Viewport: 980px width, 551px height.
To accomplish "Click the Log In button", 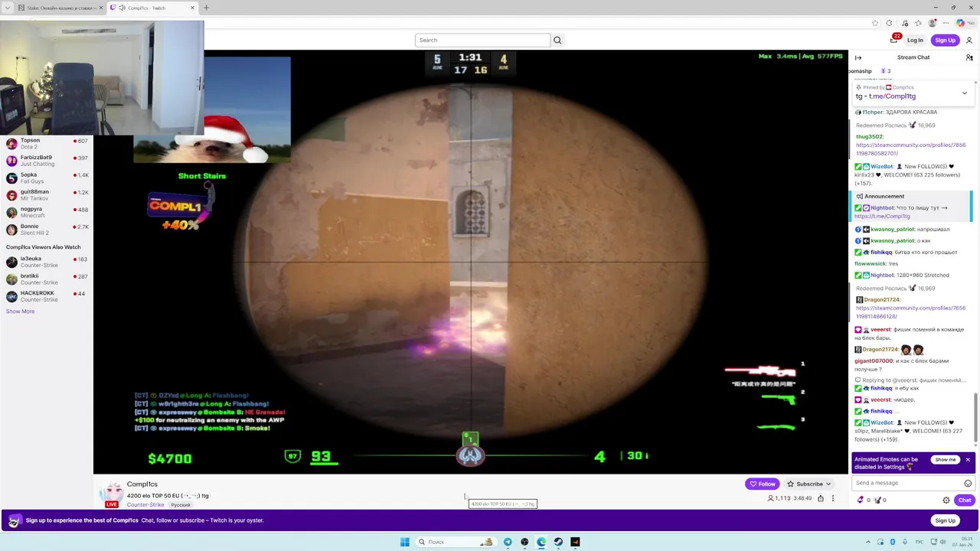I will click(915, 41).
